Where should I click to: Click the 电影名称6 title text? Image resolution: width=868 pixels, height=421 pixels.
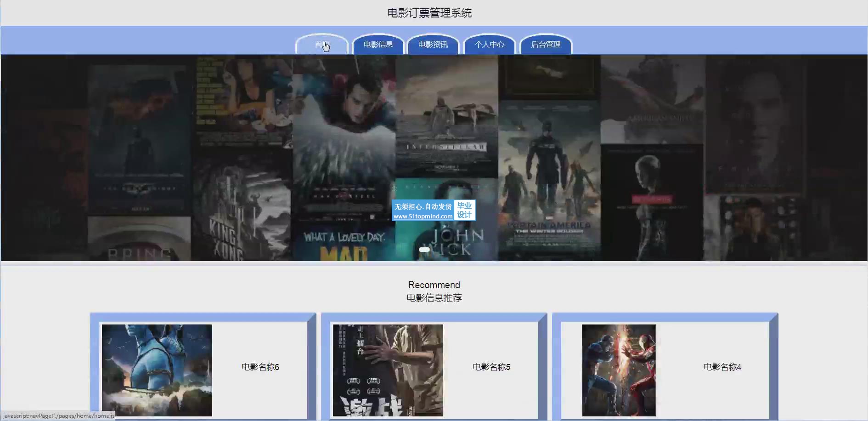point(260,367)
